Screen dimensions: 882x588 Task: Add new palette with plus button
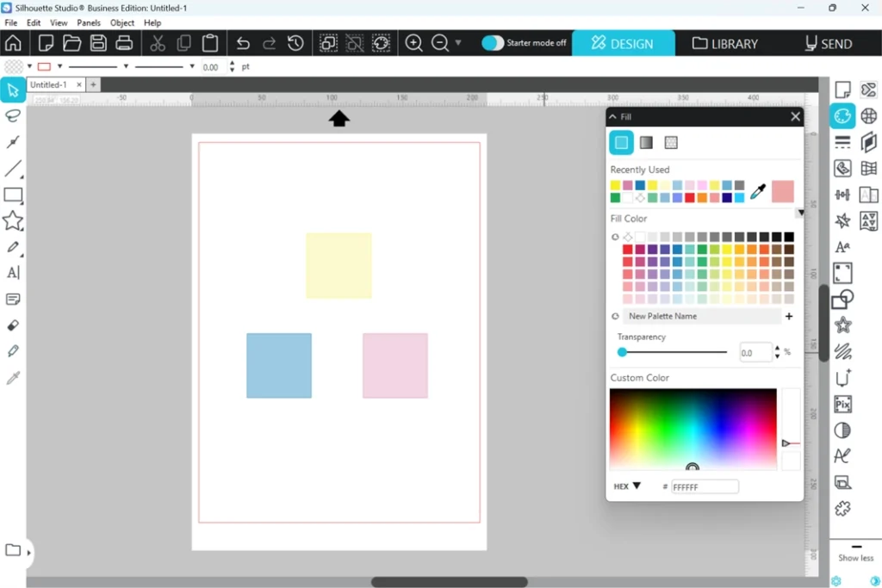click(x=789, y=316)
